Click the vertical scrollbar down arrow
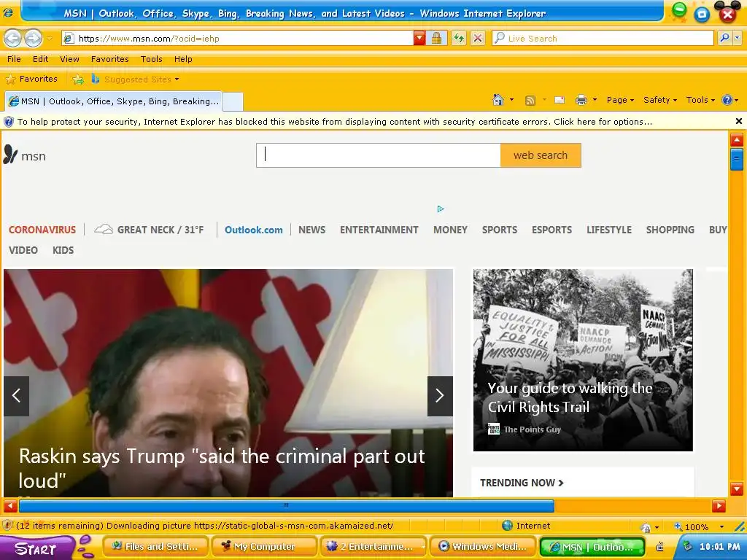This screenshot has width=747, height=560. 737,489
